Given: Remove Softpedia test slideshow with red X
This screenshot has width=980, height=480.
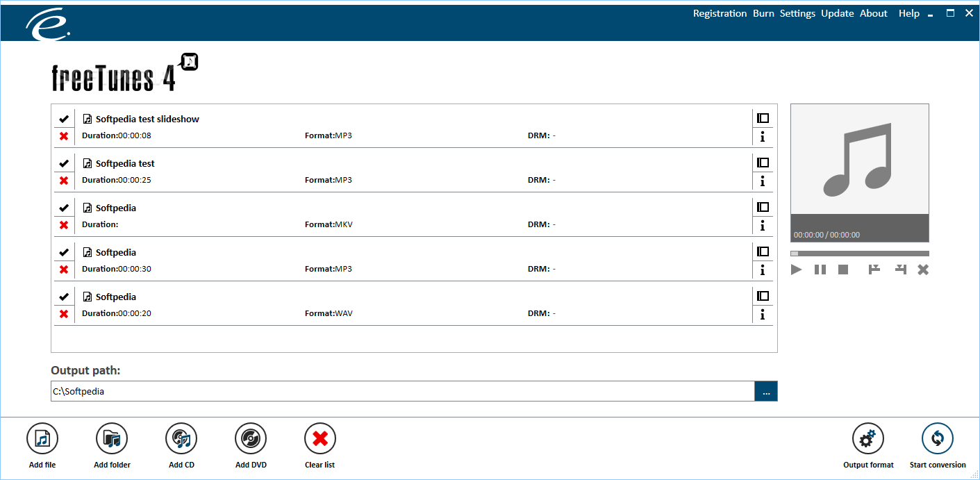Looking at the screenshot, I should 64,136.
